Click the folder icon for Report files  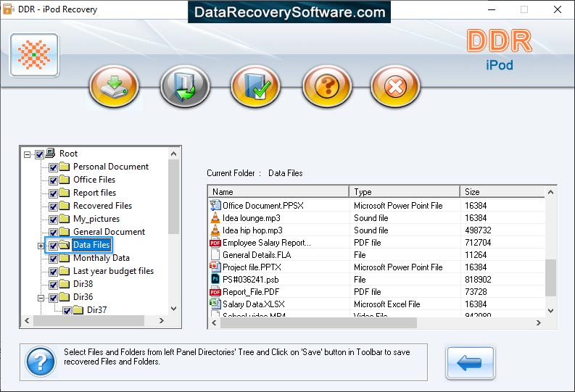click(x=65, y=193)
